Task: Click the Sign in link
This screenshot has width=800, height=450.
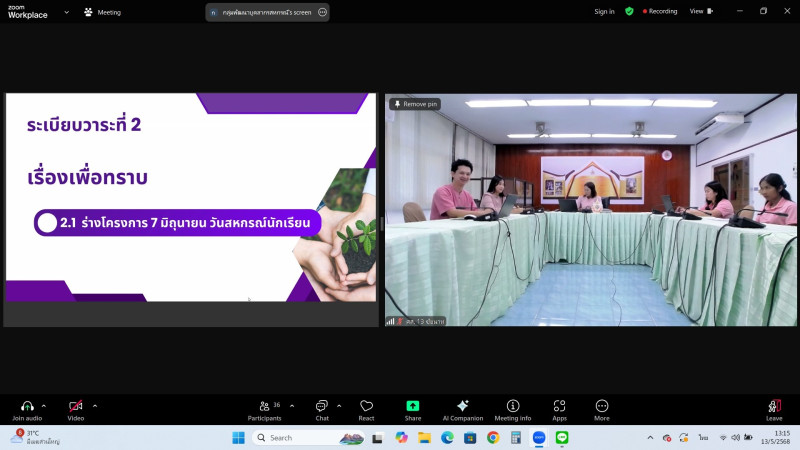Action: (x=604, y=12)
